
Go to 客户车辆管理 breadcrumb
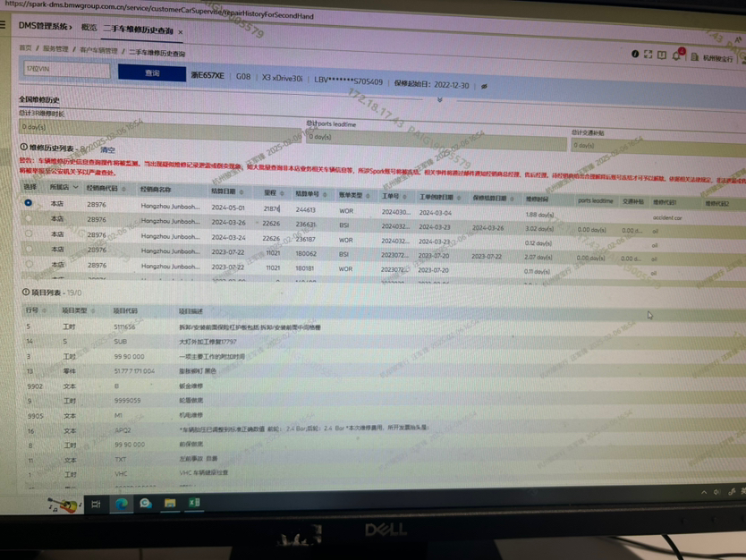(98, 50)
